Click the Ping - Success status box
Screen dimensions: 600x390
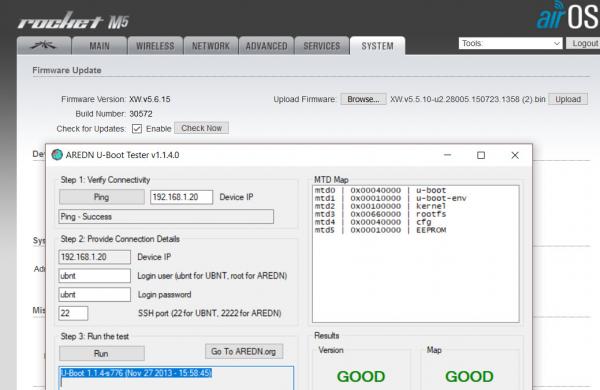pos(166,217)
